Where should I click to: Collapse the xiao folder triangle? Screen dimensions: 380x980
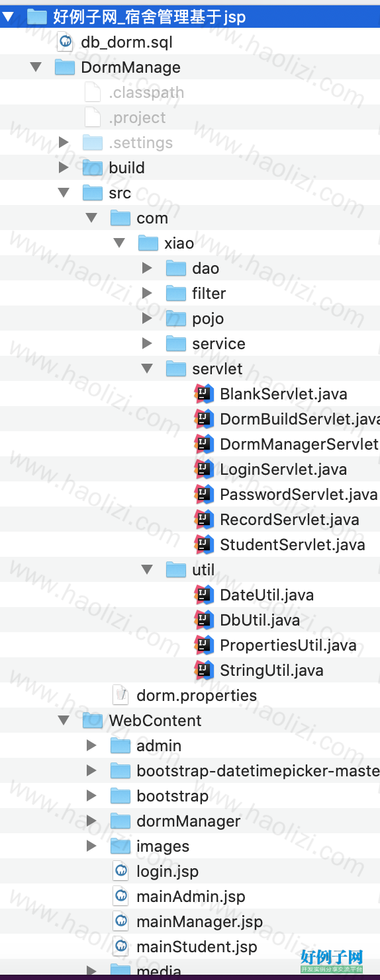pos(119,243)
